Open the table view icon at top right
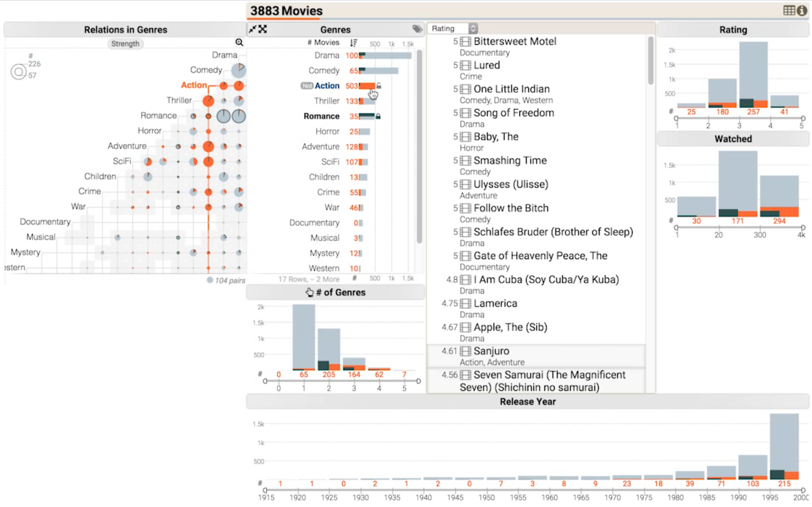812x507 pixels. pyautogui.click(x=789, y=10)
